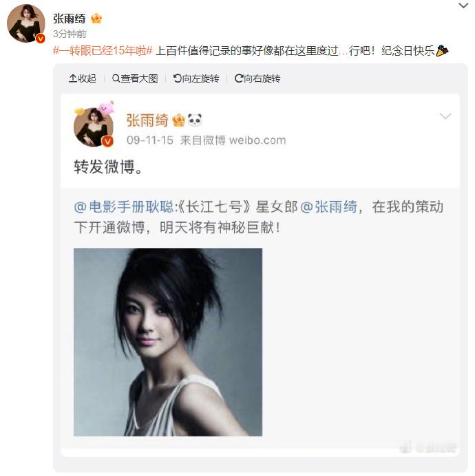
Task: Click the clockwise rotate arrow icon
Action: click(239, 78)
